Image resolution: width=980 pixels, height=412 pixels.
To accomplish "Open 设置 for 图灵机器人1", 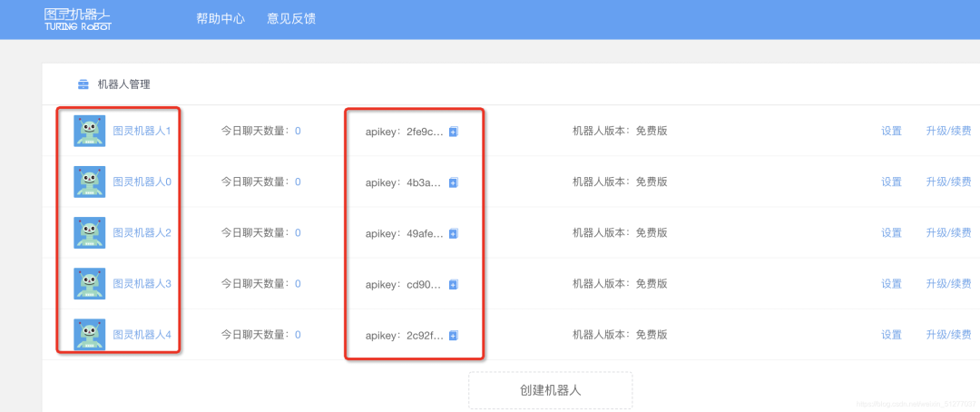I will [891, 132].
